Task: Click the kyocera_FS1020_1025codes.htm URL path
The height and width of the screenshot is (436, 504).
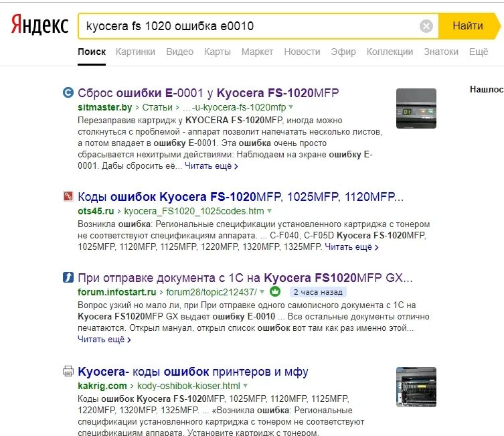Action: point(194,211)
